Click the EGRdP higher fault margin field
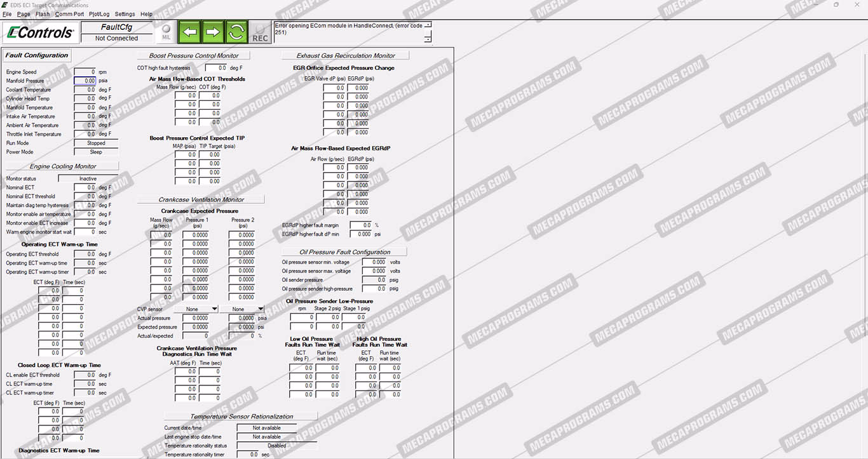 pyautogui.click(x=360, y=225)
